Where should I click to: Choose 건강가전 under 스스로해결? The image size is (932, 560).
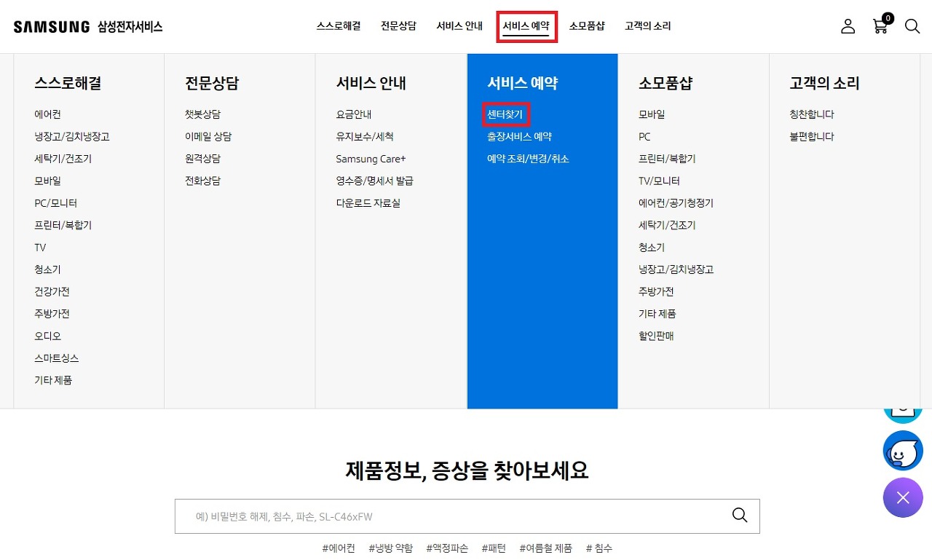[52, 291]
